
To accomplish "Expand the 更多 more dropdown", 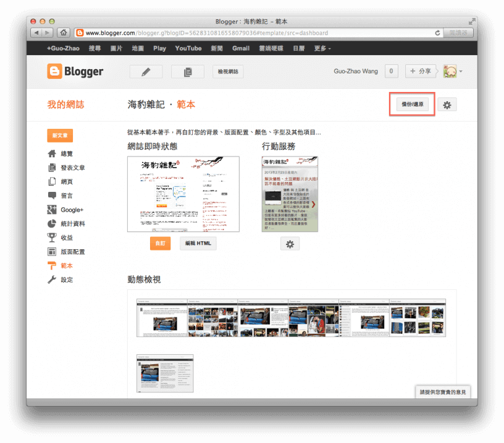I will (322, 48).
